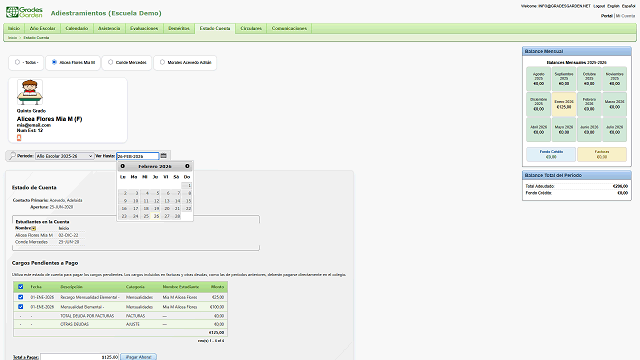Click the TOTAL DEUDA POR FACTURAS row text
The width and height of the screenshot is (640, 360).
[87, 316]
